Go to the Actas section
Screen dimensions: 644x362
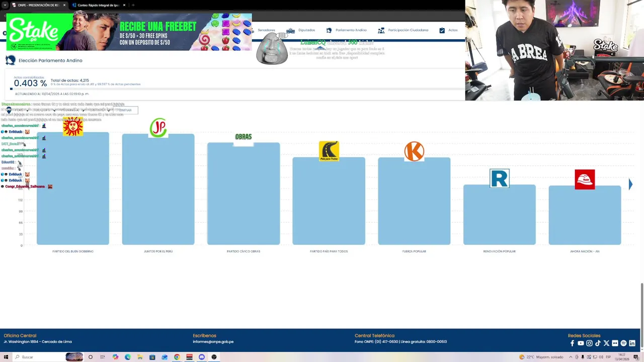(453, 30)
